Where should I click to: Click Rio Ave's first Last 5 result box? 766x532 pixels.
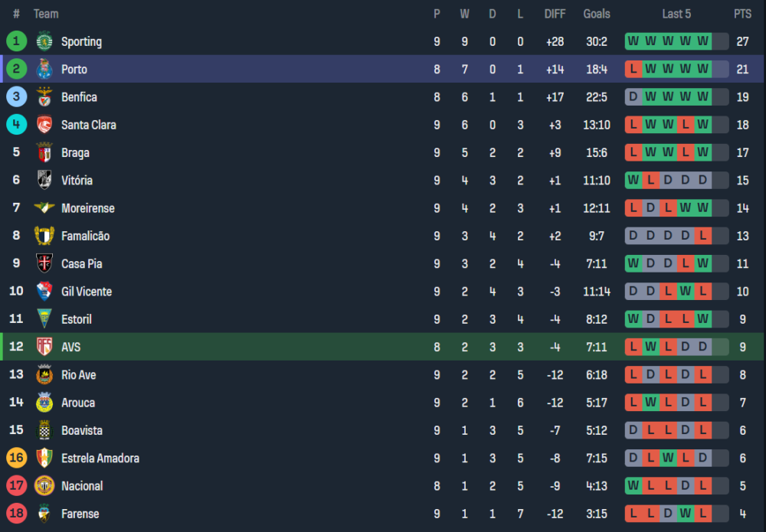pos(633,375)
